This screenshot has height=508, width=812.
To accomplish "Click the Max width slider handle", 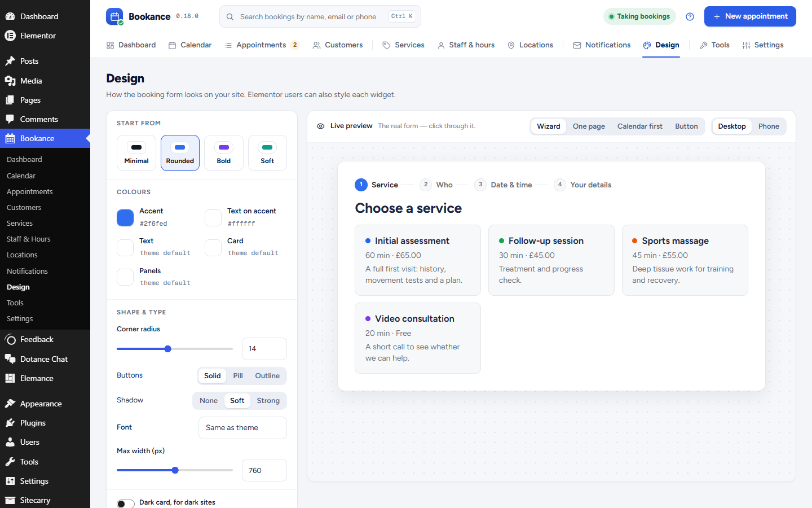I will click(175, 470).
